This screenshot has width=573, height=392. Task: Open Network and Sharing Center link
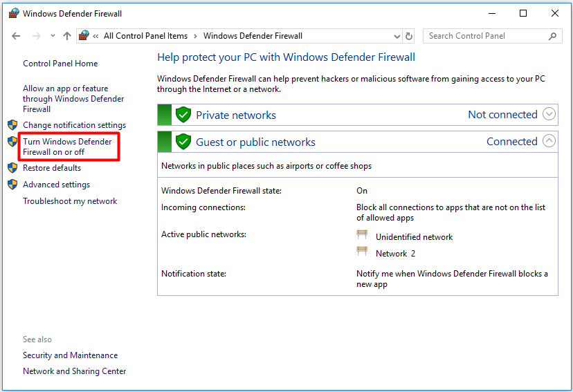click(x=74, y=371)
